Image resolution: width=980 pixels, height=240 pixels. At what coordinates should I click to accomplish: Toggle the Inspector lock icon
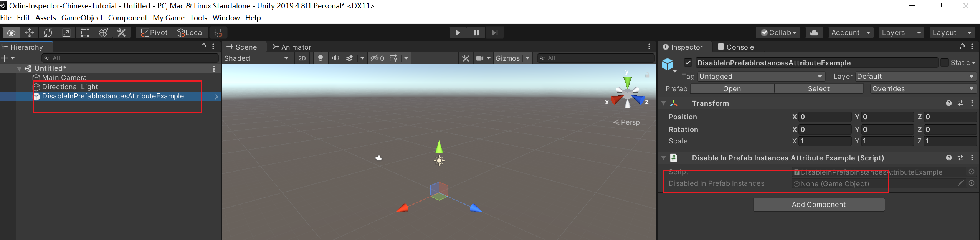[963, 47]
